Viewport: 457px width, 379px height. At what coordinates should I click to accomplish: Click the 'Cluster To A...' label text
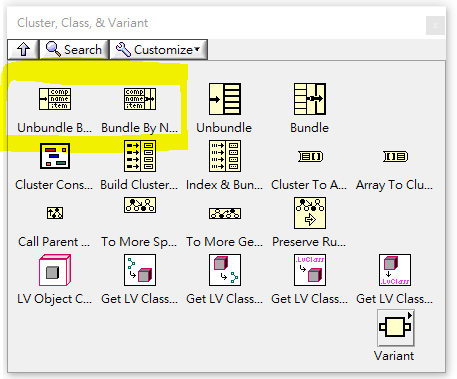(309, 185)
